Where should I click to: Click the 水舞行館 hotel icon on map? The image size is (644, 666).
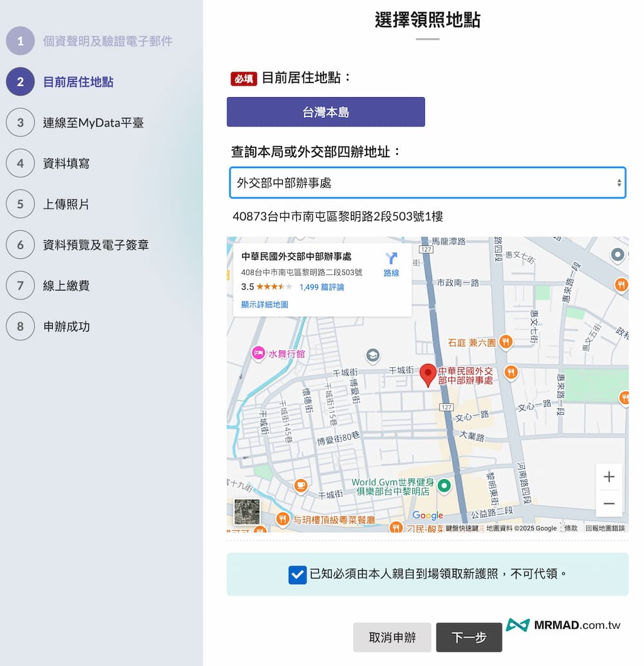coord(258,352)
